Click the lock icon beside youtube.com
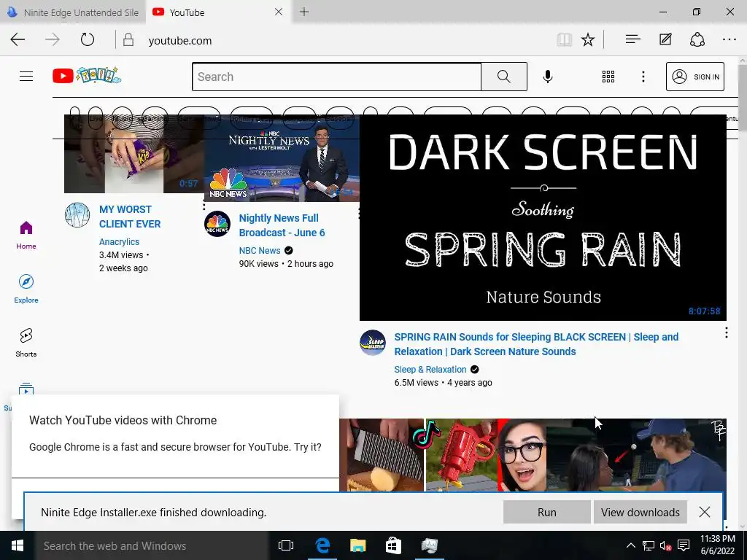This screenshot has width=747, height=560. [128, 39]
